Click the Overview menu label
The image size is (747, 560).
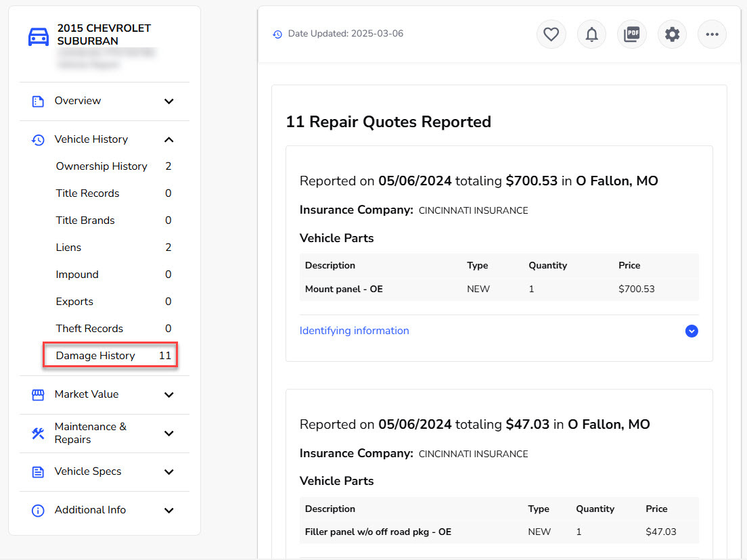[78, 101]
